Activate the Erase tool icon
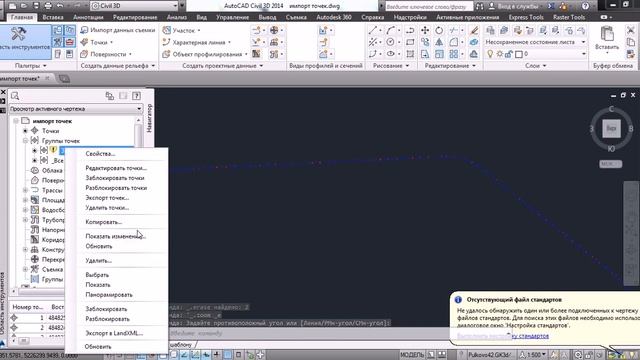This screenshot has width=640, height=360. point(474,31)
